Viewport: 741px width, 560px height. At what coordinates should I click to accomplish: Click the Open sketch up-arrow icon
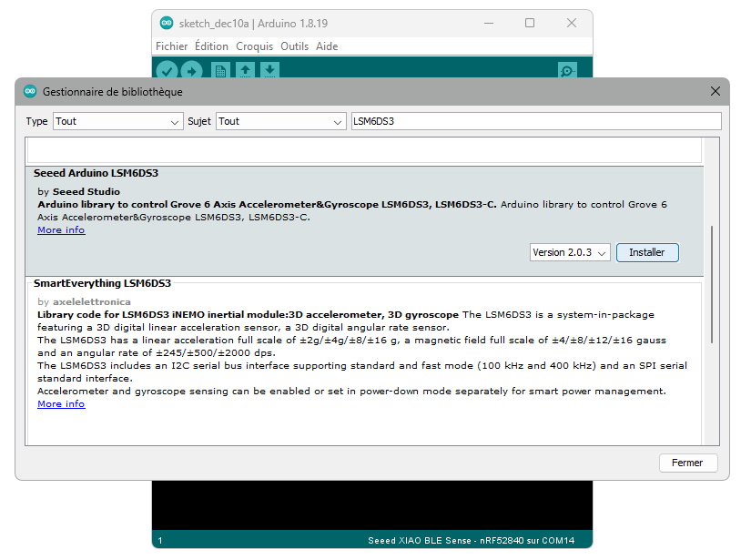[x=245, y=70]
